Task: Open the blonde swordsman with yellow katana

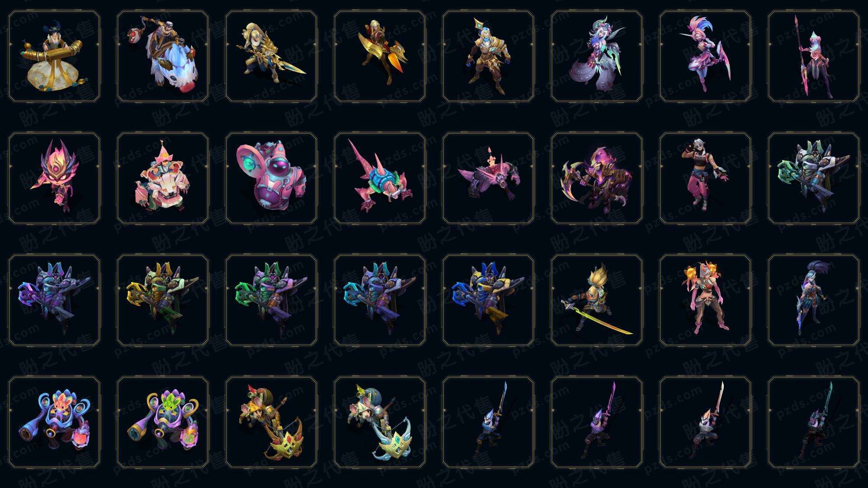Action: click(x=597, y=300)
